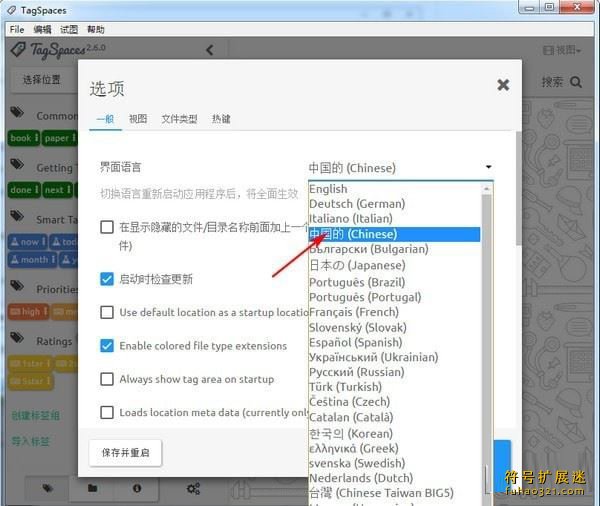Viewport: 600px width, 506px height.
Task: Switch to the 文件类型 tab
Action: (179, 119)
